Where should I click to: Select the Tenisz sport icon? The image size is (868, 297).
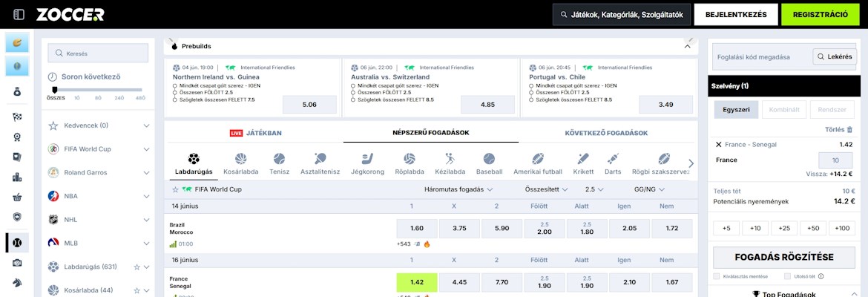tap(279, 159)
